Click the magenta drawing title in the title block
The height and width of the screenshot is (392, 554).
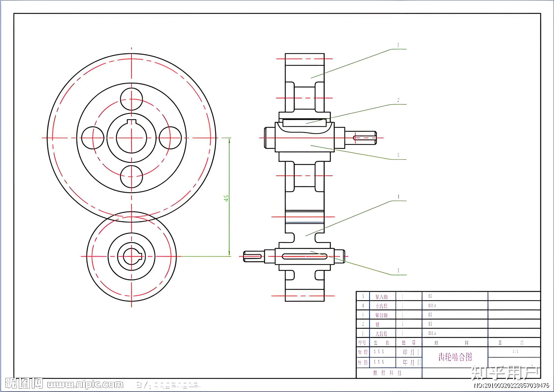point(455,357)
